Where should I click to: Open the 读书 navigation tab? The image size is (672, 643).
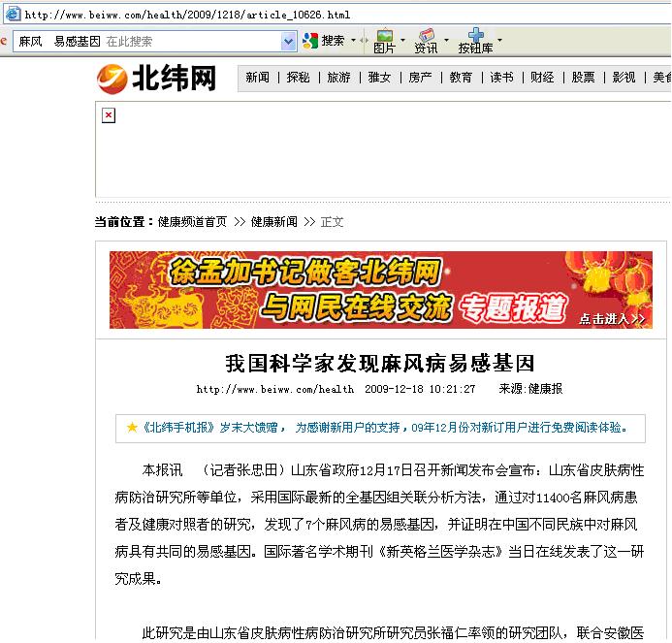tap(501, 78)
